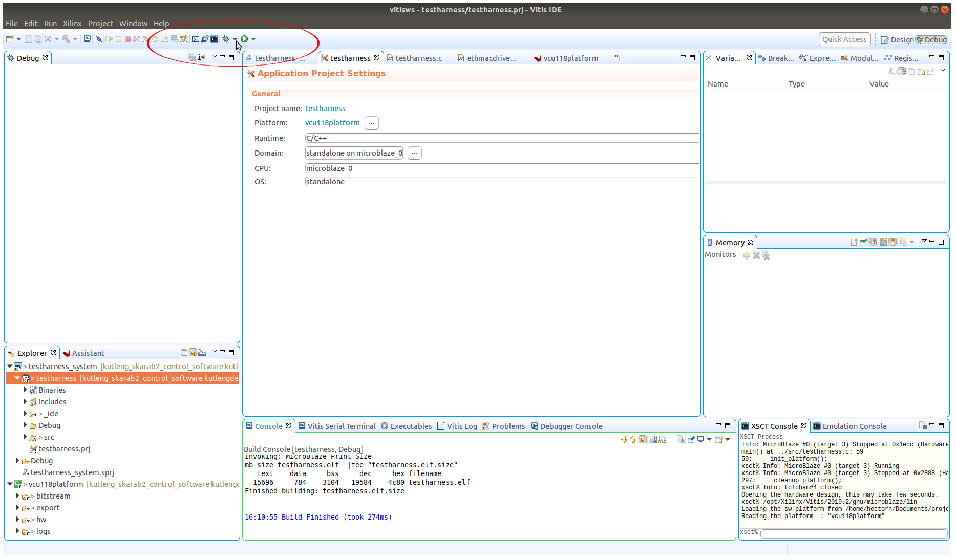Screen dimensions: 956x560
Task: Open the Vitis Serial Terminal tab
Action: [x=337, y=426]
